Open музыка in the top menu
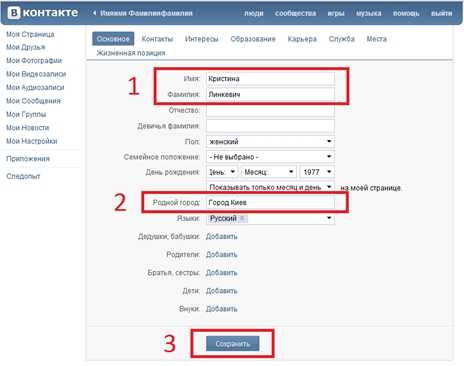464x366 pixels. point(369,13)
